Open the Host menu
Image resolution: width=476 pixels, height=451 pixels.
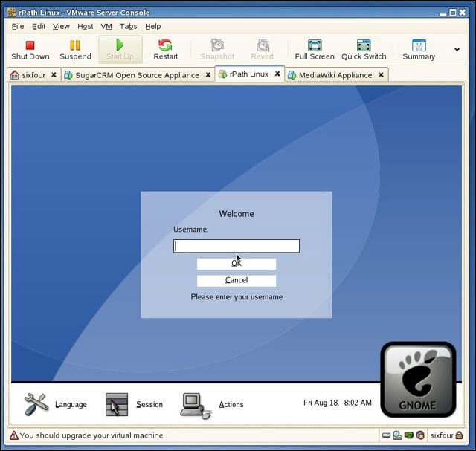click(86, 27)
